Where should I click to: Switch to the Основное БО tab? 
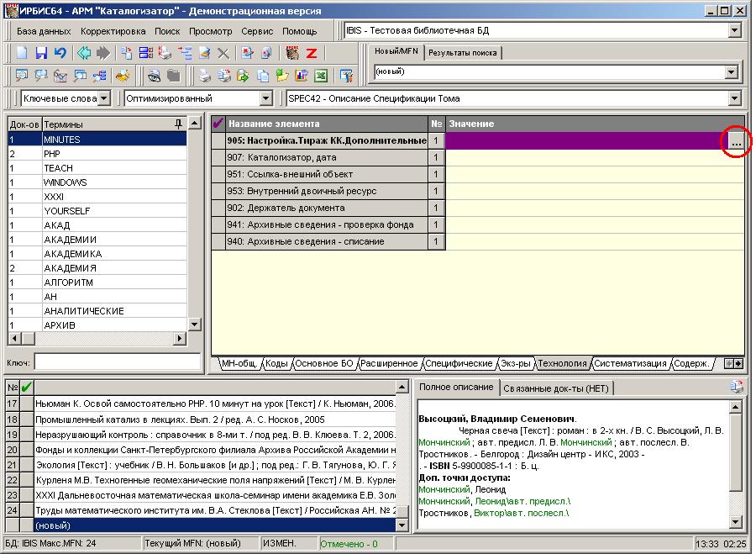click(324, 363)
